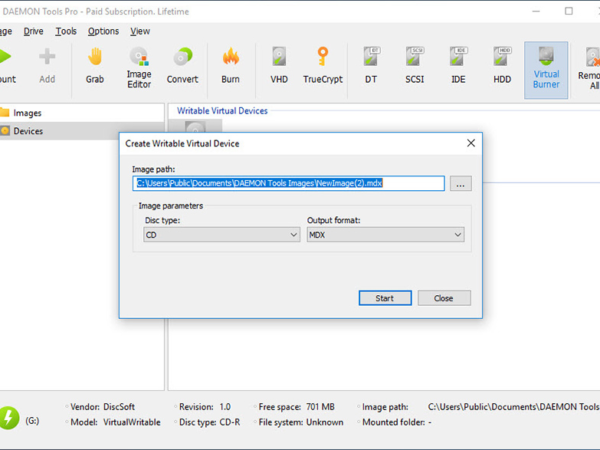
Task: Add a SCSI virtual drive
Action: pyautogui.click(x=414, y=65)
